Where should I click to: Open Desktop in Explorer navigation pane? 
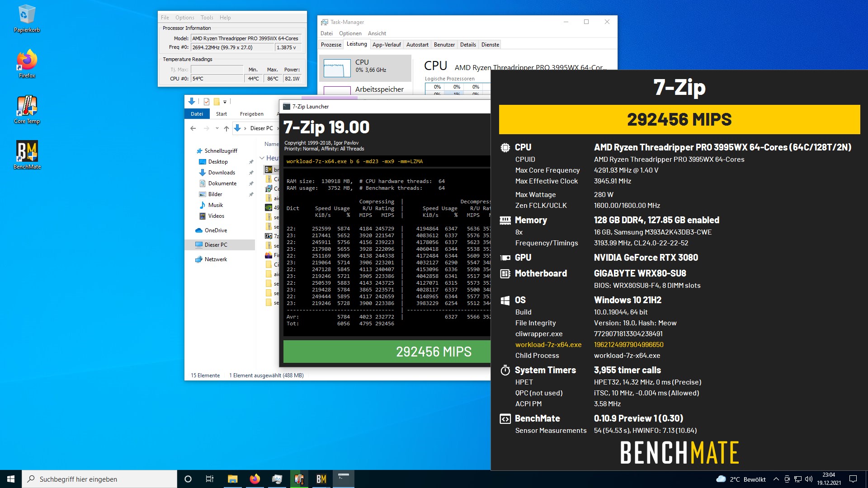coord(218,162)
